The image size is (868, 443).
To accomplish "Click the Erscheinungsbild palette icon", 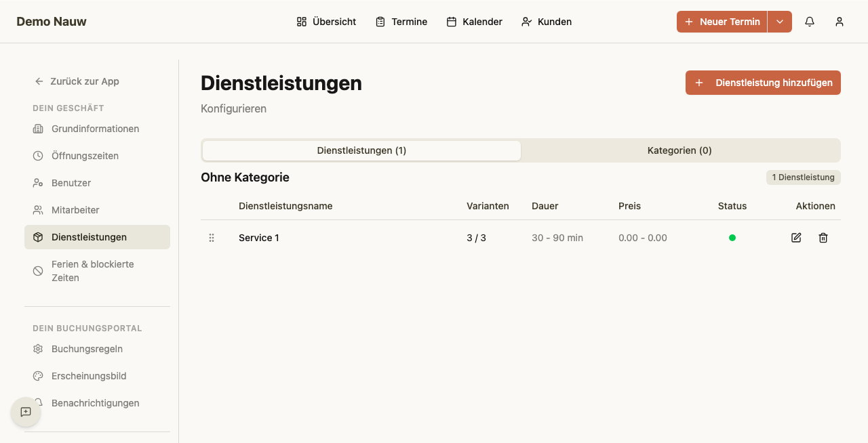I will (38, 376).
